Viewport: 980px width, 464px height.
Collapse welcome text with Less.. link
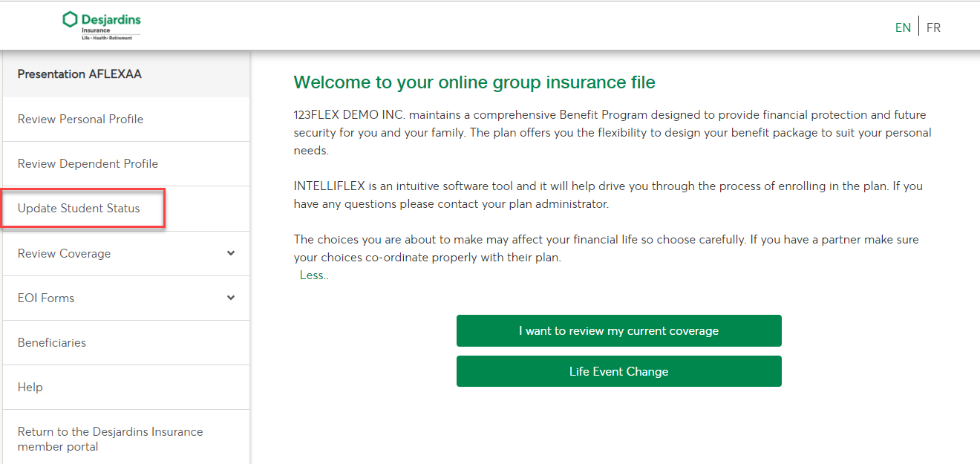314,275
